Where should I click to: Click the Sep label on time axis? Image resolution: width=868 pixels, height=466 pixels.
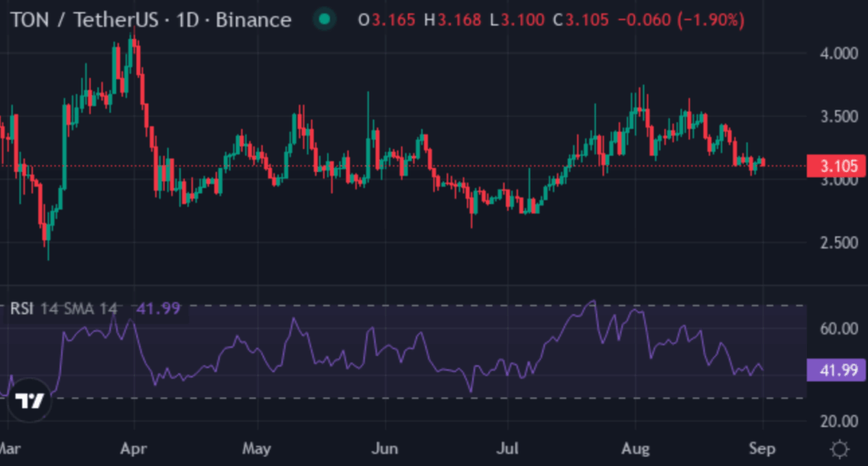[x=762, y=448]
